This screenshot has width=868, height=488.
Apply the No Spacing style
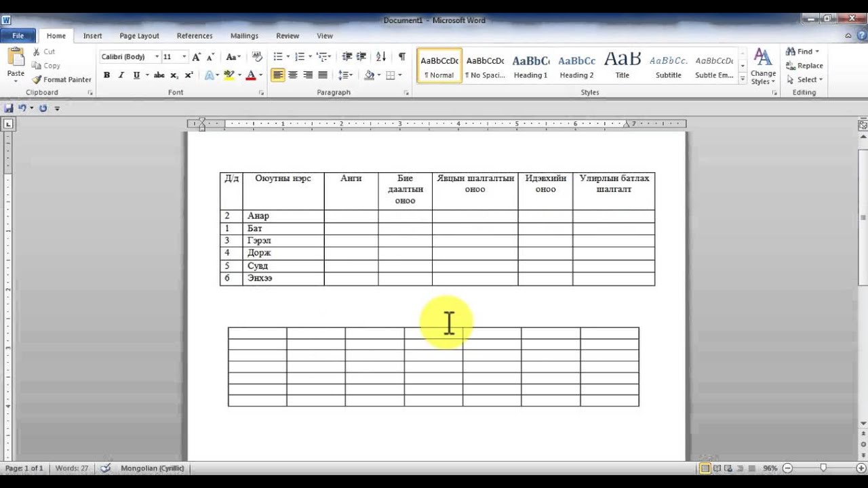[x=485, y=66]
